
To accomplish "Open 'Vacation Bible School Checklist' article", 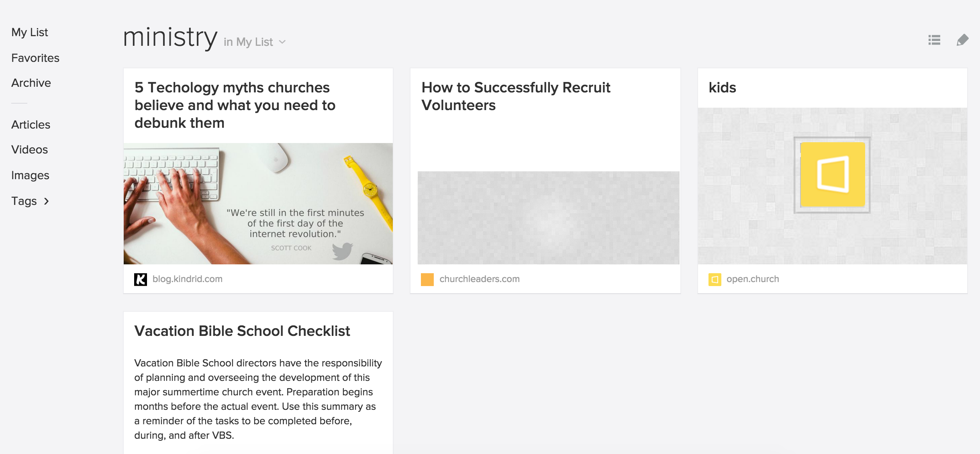I will (x=242, y=331).
